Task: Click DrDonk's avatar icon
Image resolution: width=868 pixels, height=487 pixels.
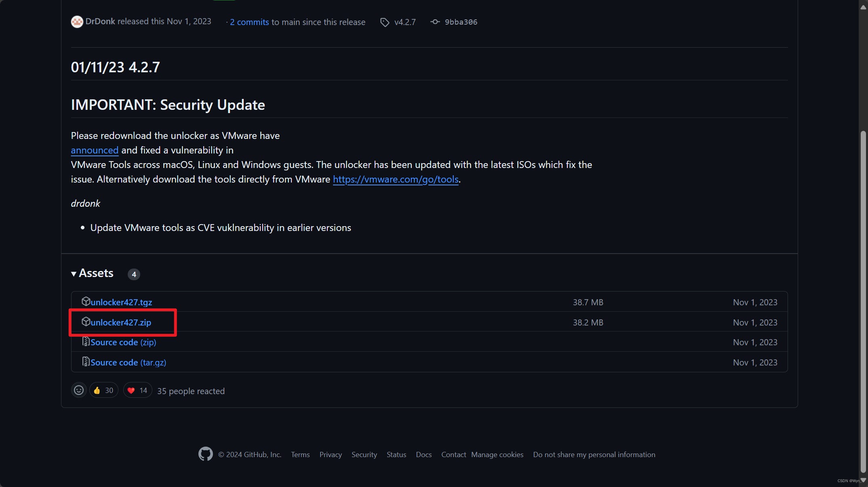Action: (x=77, y=22)
